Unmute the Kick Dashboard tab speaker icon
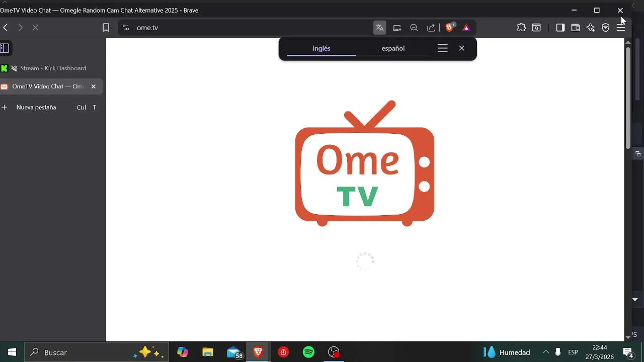This screenshot has width=644, height=362. (14, 68)
